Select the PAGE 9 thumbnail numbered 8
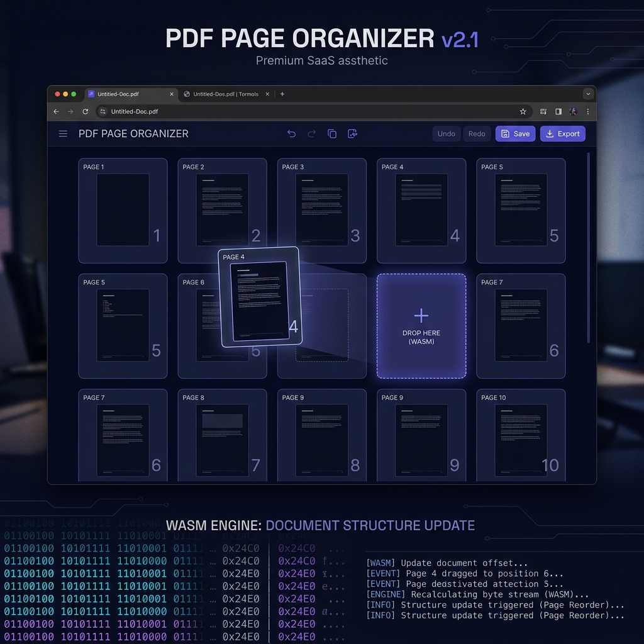Viewport: 644px width, 644px height. click(322, 435)
